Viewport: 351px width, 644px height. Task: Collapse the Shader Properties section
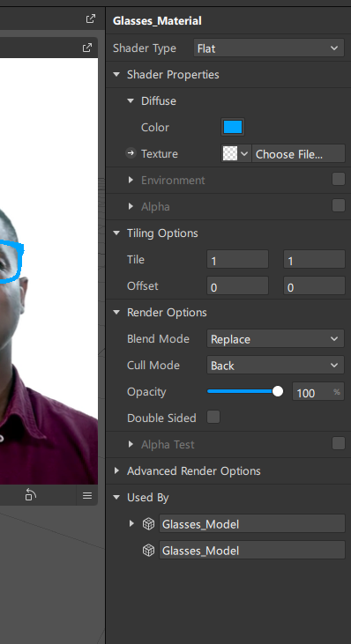click(x=116, y=75)
